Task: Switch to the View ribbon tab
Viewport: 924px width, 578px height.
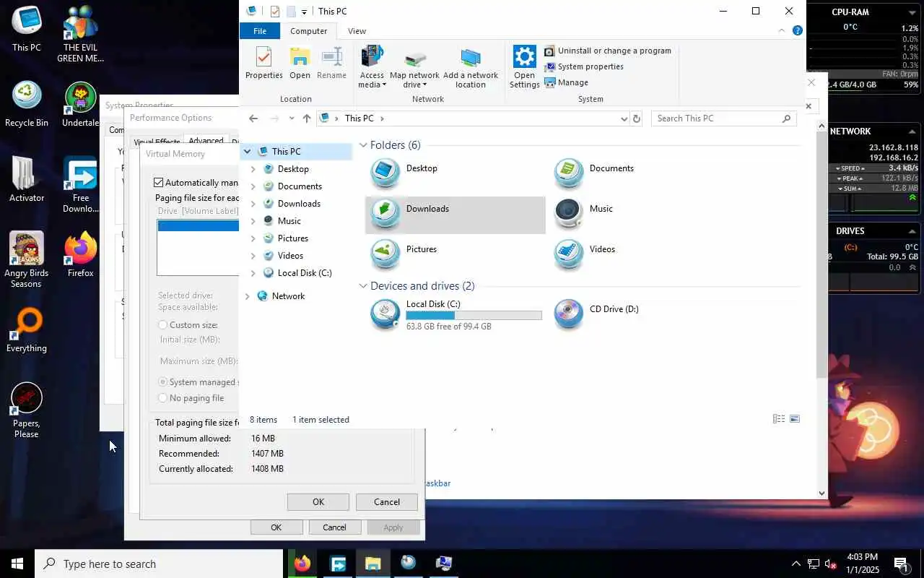Action: tap(357, 31)
